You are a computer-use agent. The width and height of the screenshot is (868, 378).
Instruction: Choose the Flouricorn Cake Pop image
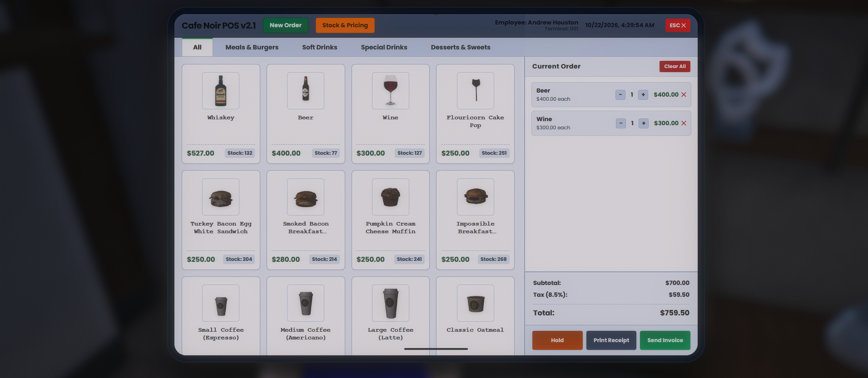point(476,91)
